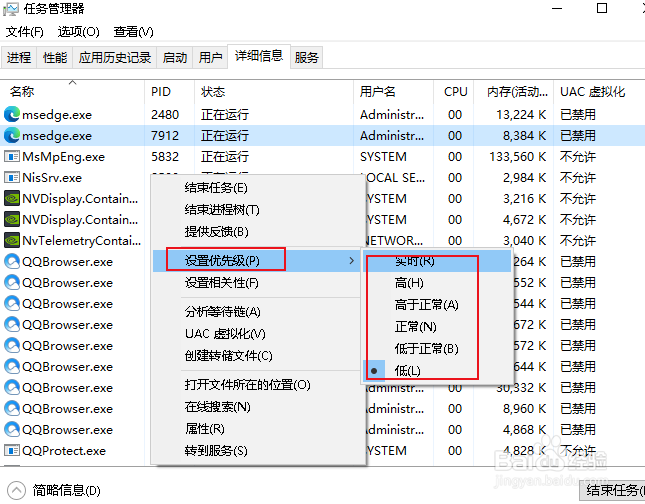Click the MsMpEng.exe process icon
The height and width of the screenshot is (504, 645).
pyautogui.click(x=12, y=156)
